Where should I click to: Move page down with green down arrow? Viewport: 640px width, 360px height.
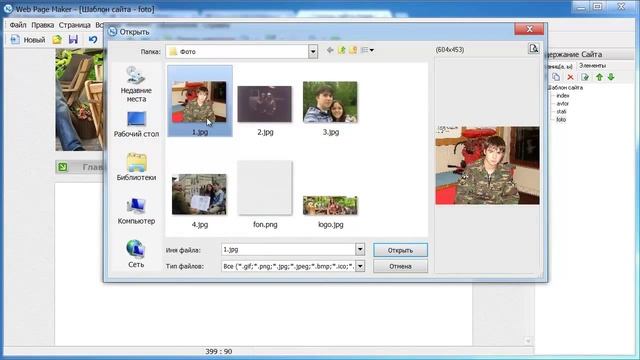[611, 77]
